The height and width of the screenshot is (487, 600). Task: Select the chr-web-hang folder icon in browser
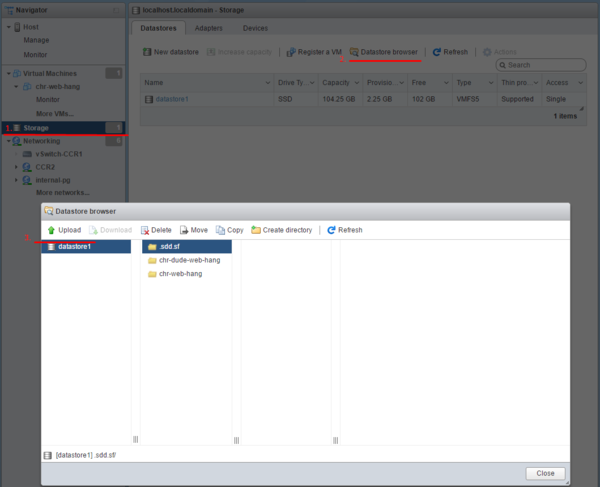(152, 274)
